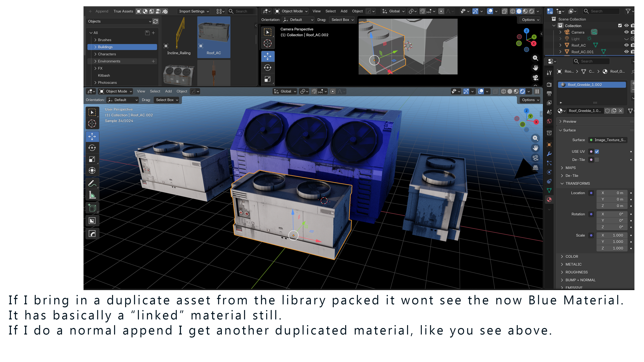The width and height of the screenshot is (644, 362).
Task: Select the Cursor tool in lower viewport
Action: 92,123
